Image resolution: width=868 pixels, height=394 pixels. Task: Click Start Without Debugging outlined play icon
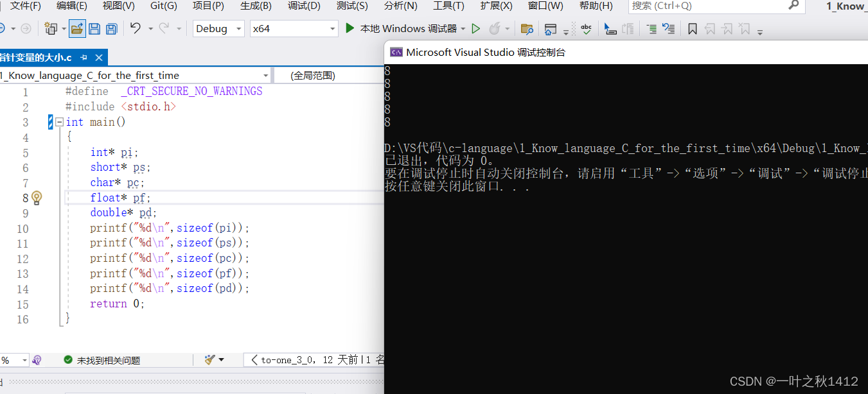coord(476,28)
